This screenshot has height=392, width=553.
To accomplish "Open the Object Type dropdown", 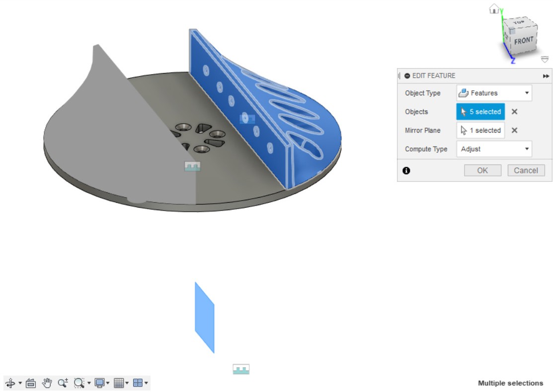I will coord(494,93).
